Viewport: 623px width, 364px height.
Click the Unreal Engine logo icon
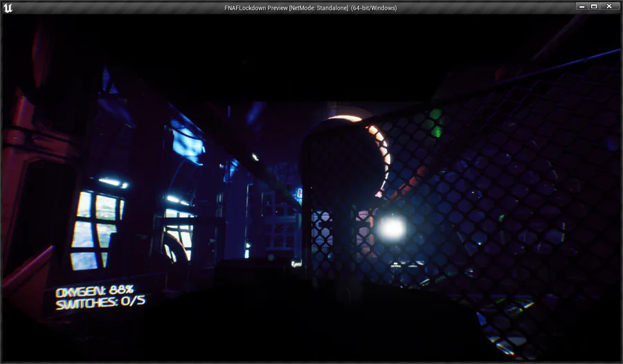[8, 8]
